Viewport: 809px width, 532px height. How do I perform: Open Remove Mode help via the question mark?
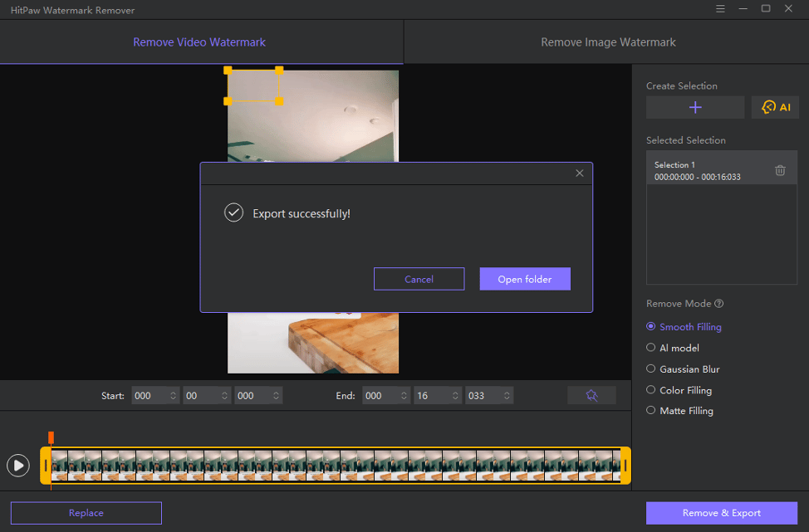pyautogui.click(x=718, y=303)
